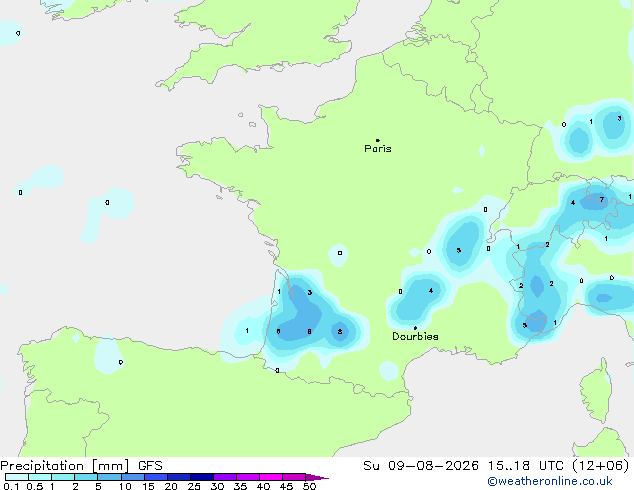The height and width of the screenshot is (490, 634).
Task: Click the "35" legend scale label
Action: tap(240, 486)
